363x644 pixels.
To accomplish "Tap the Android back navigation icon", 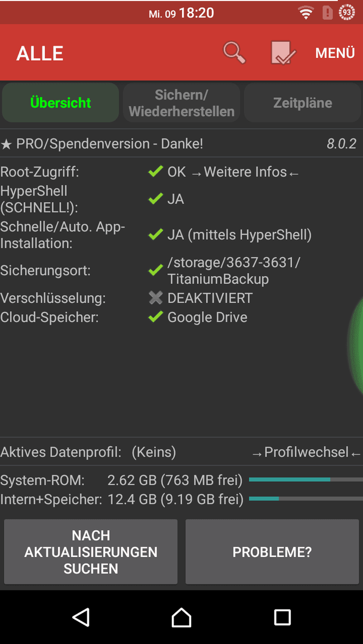I will coord(81,617).
